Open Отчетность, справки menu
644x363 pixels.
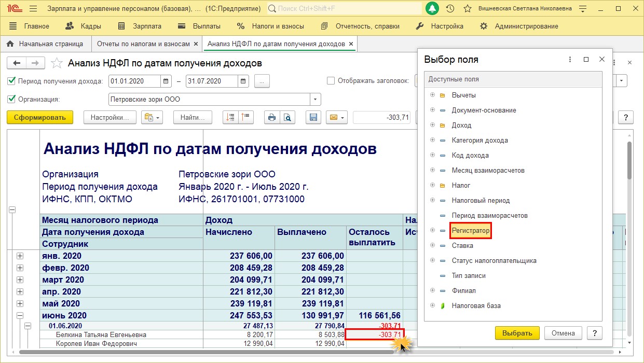click(x=360, y=26)
